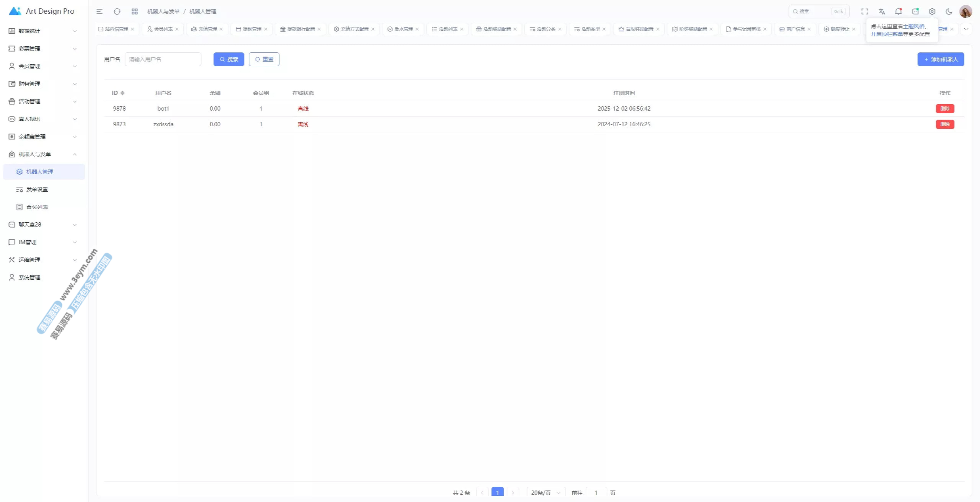Focus the 用户名 search input field
Image resolution: width=980 pixels, height=502 pixels.
click(x=163, y=59)
